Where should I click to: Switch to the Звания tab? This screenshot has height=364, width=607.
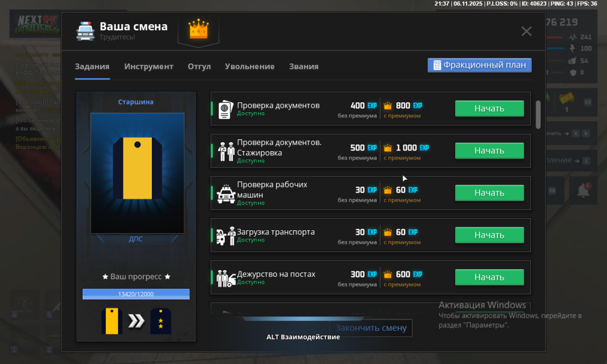303,66
